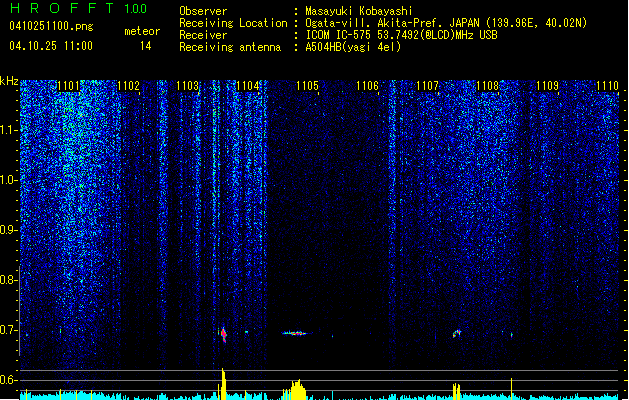Click the 1.0 kHz axis label
Image resolution: width=629 pixels, height=400 pixels.
click(9, 180)
